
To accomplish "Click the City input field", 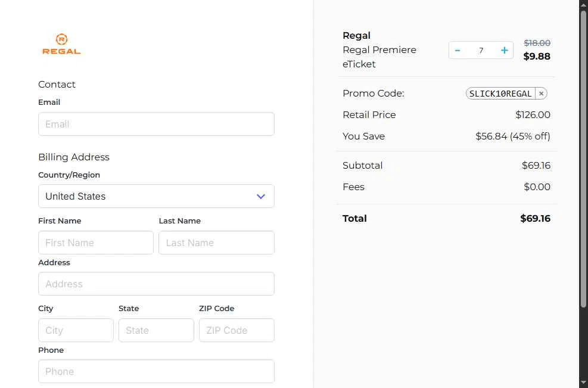I will (x=76, y=331).
